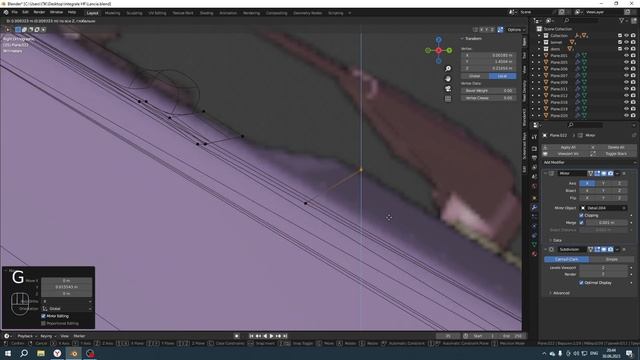Collapse the Mirror modifier panel
The height and width of the screenshot is (360, 640).
tap(545, 173)
